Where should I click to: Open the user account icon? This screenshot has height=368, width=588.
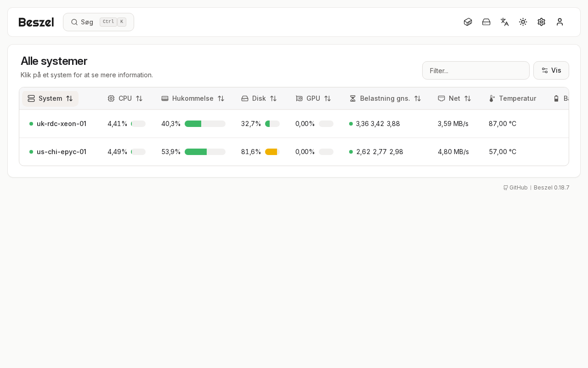coord(560,22)
